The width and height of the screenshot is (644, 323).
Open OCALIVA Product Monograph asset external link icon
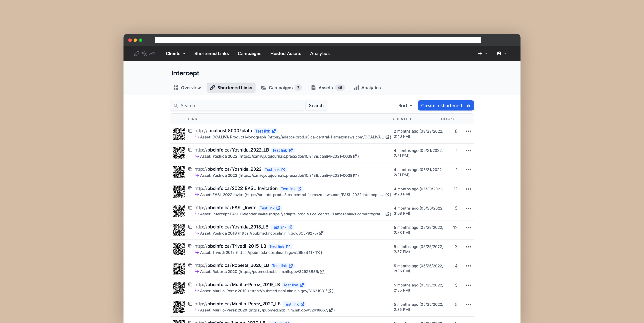(387, 137)
